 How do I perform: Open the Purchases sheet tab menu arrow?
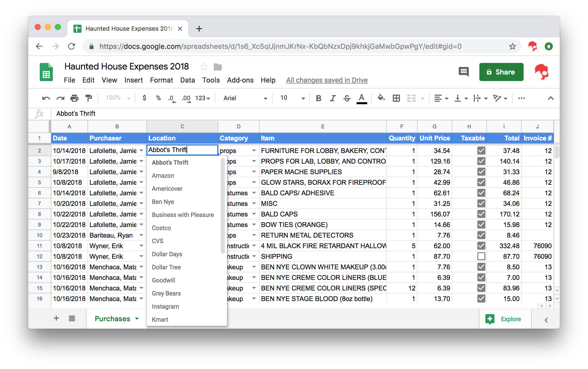click(x=137, y=319)
